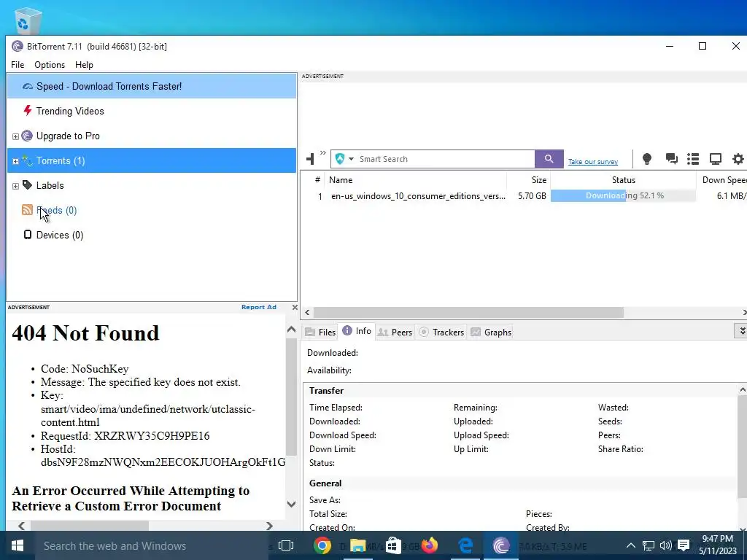Click the list view toolbar icon
The width and height of the screenshot is (747, 560).
point(693,158)
